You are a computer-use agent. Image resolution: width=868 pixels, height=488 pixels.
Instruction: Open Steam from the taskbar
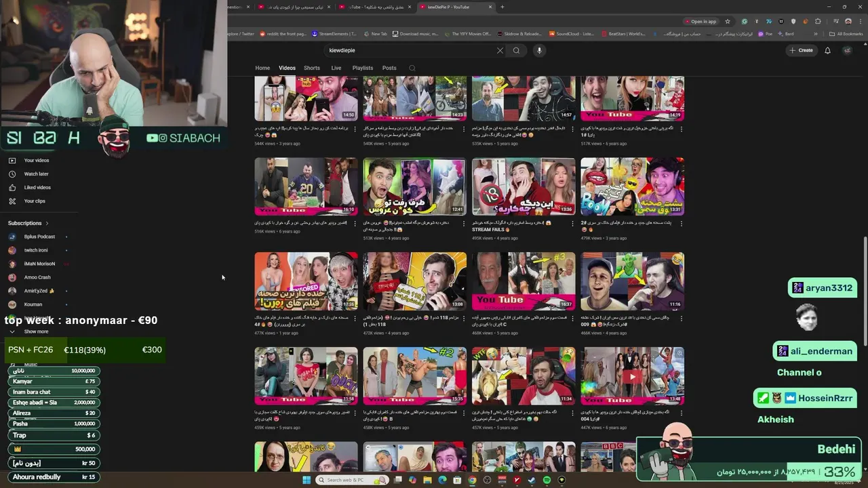tap(532, 480)
